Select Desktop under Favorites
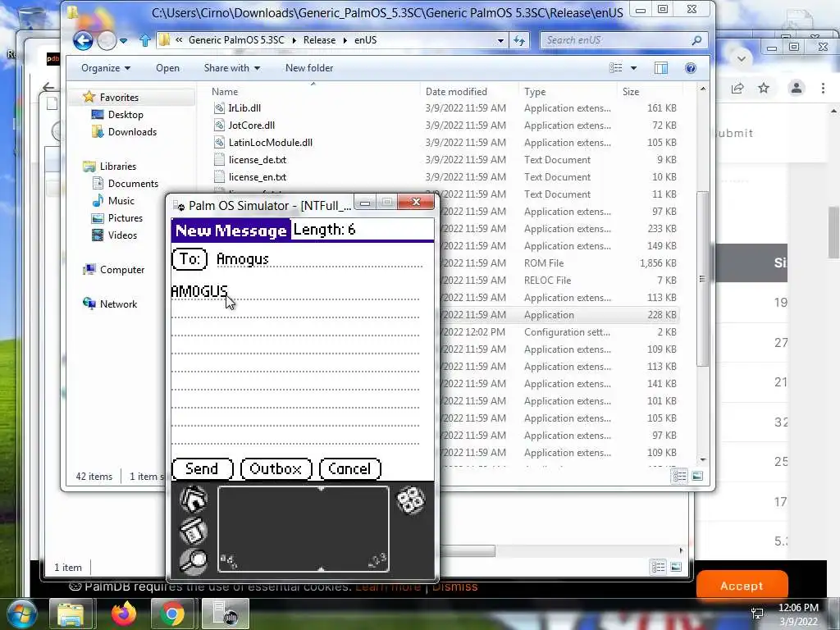Screen dimensions: 840x630 click(x=126, y=115)
